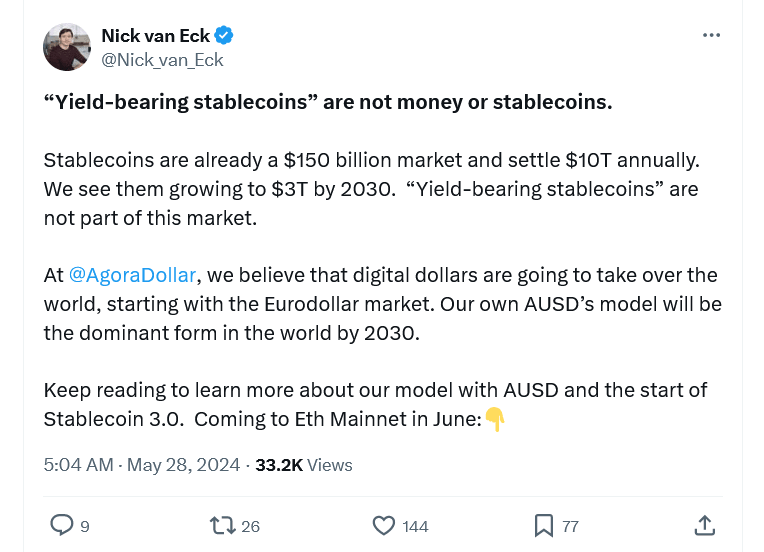The height and width of the screenshot is (552, 764).
Task: Click the Nick van Eck display name
Action: 155,36
